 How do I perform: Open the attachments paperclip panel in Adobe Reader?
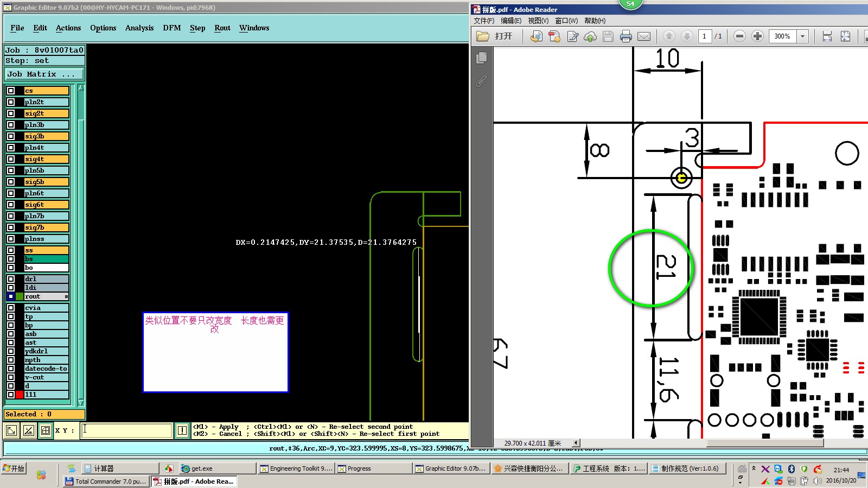click(x=481, y=81)
